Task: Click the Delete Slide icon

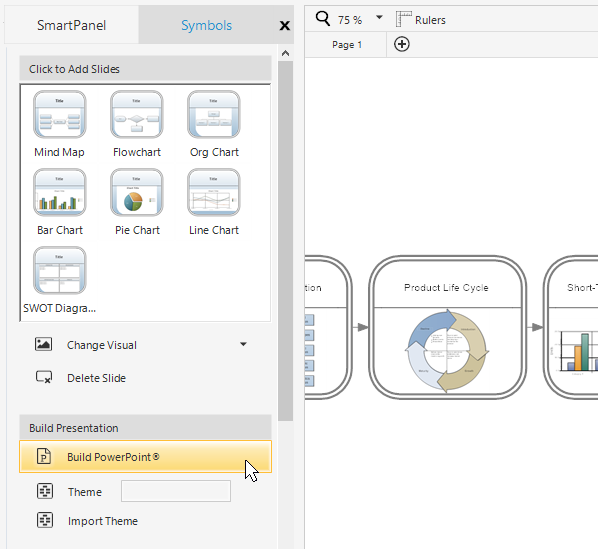Action: (x=44, y=377)
